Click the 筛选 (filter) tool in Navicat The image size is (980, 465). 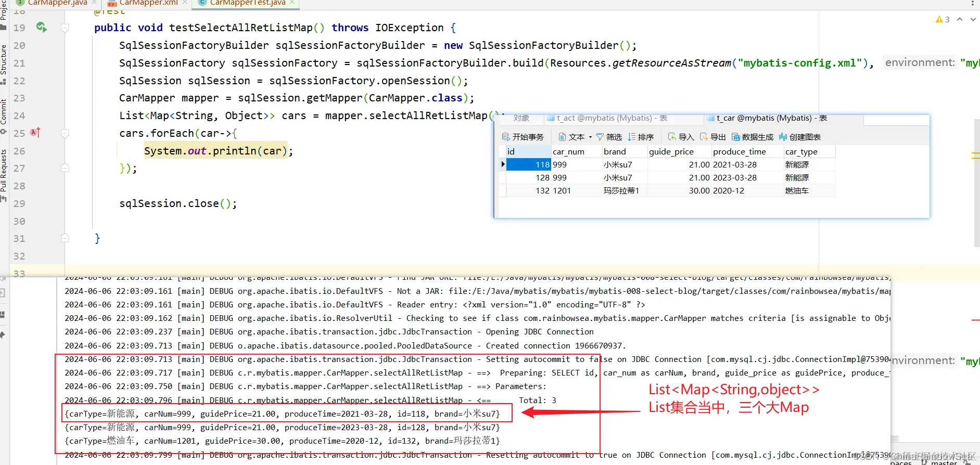(x=609, y=137)
